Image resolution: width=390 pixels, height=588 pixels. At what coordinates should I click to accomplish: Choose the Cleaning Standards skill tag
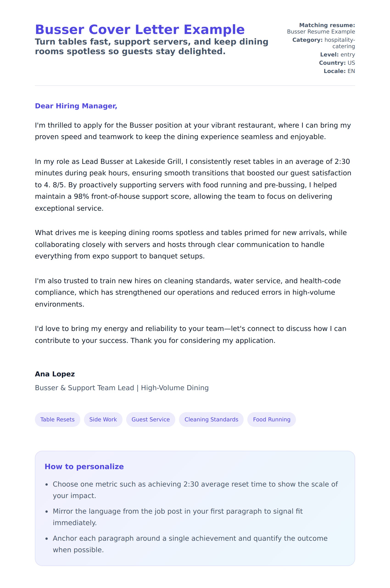click(x=211, y=419)
